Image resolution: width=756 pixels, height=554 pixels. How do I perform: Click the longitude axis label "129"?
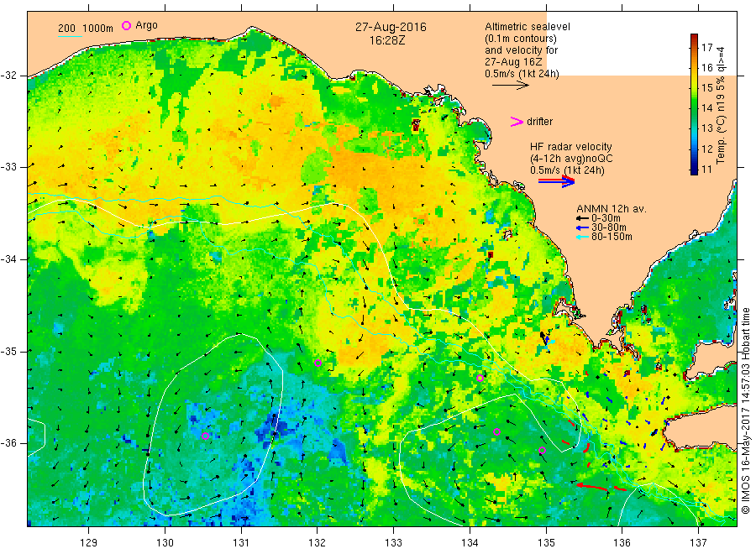point(89,543)
